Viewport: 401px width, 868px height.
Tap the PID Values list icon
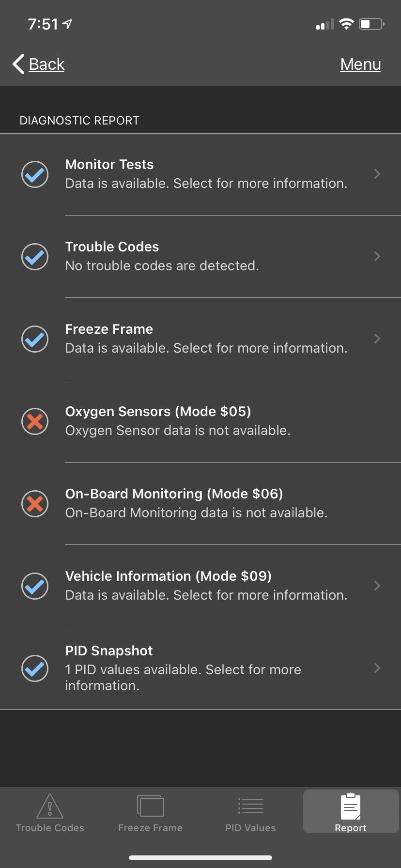pyautogui.click(x=250, y=806)
